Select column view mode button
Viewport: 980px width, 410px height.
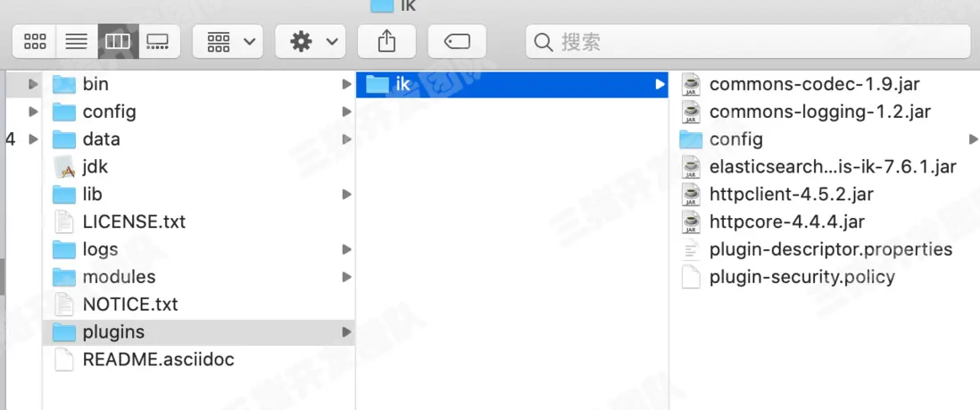tap(118, 42)
